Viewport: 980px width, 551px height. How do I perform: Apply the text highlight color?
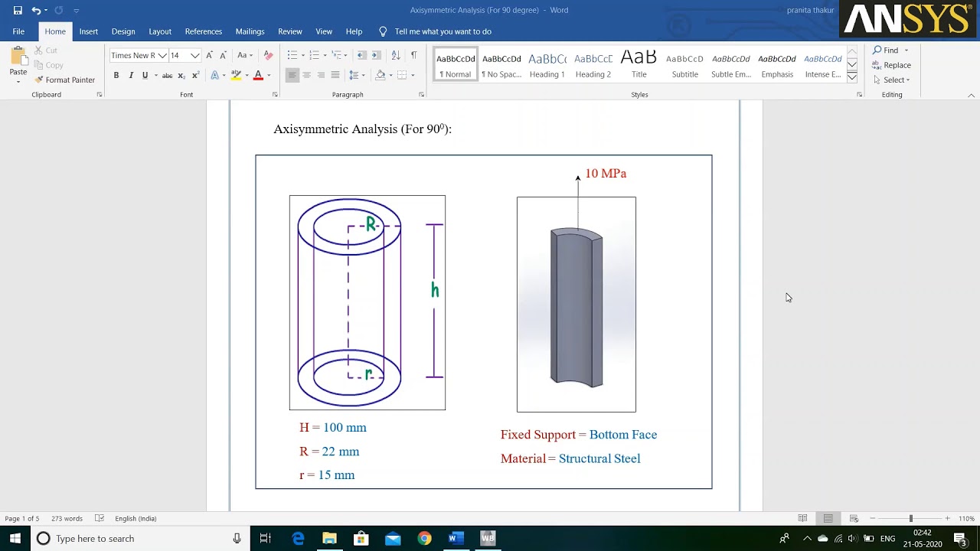[236, 75]
